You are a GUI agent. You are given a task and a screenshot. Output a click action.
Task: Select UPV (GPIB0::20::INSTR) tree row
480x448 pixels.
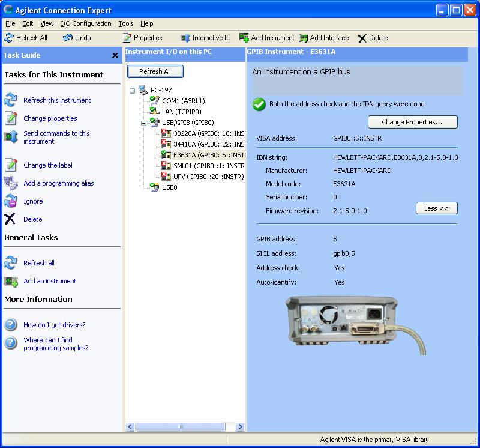(203, 177)
